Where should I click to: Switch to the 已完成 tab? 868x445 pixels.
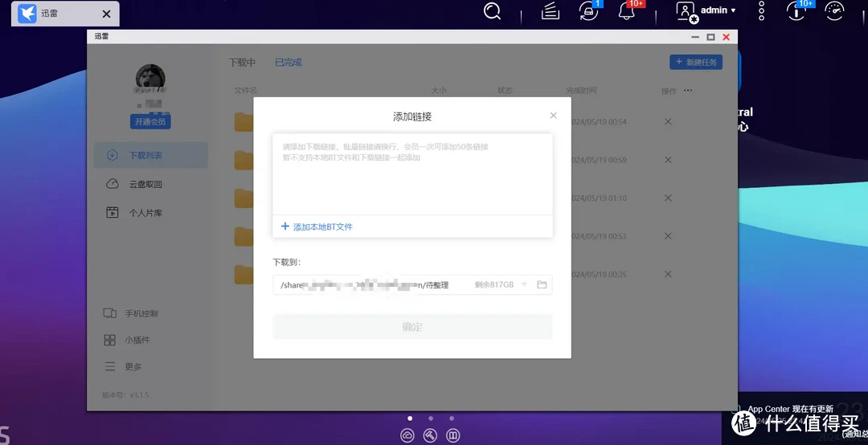289,63
